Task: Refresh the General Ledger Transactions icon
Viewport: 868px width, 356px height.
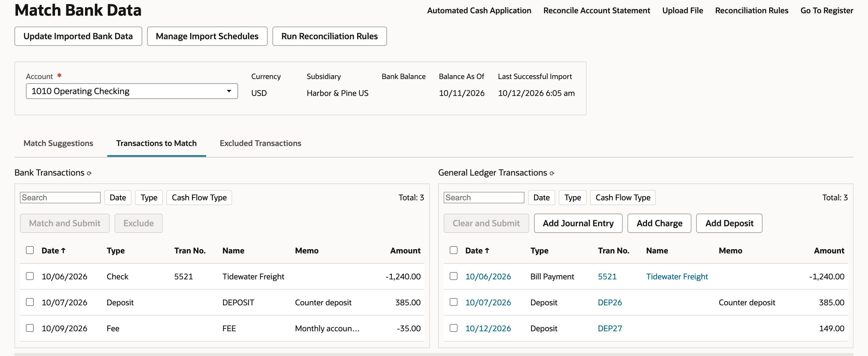Action: coord(552,173)
